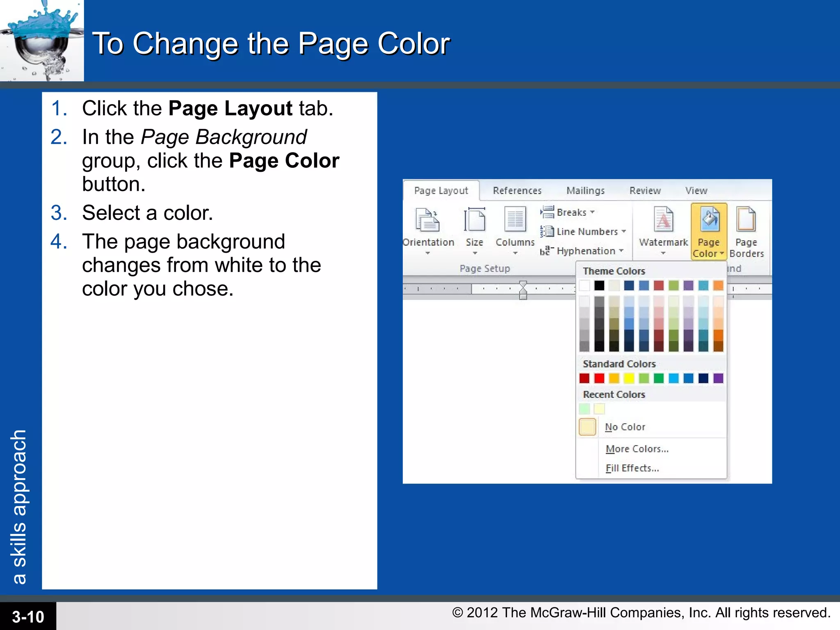Select No Color option
Image resolution: width=840 pixels, height=630 pixels.
coord(625,427)
